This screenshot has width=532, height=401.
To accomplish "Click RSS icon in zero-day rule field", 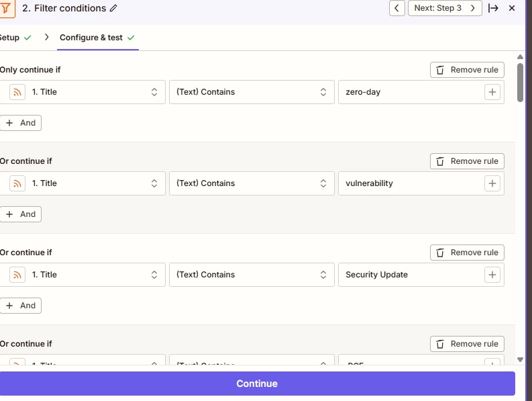I will [17, 92].
